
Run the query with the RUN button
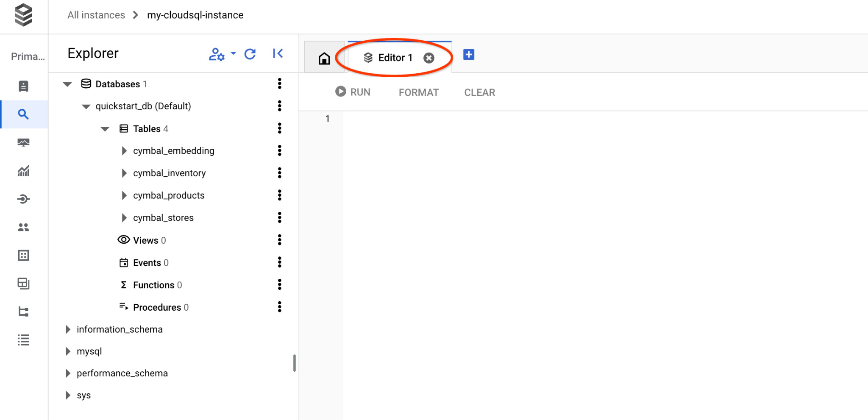(x=353, y=92)
